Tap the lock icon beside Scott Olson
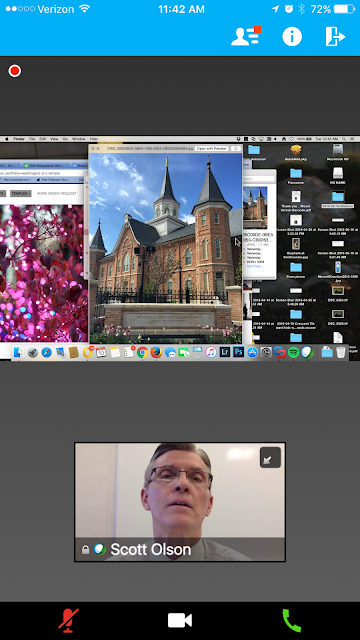The width and height of the screenshot is (360, 640). pyautogui.click(x=85, y=549)
